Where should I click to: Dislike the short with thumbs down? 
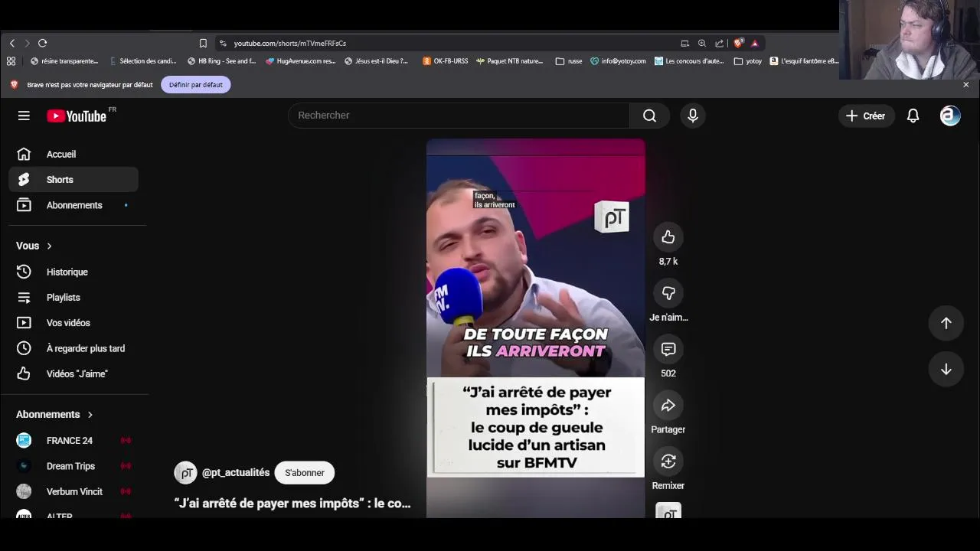pos(668,293)
